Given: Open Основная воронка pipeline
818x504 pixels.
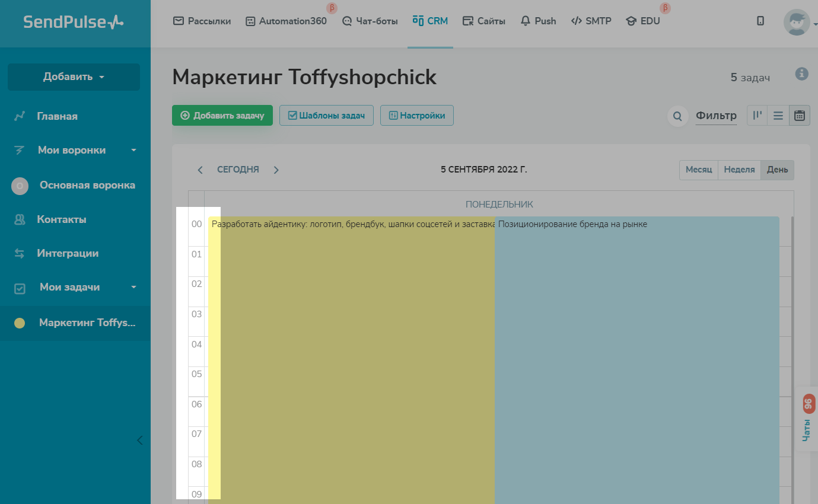Looking at the screenshot, I should [87, 185].
